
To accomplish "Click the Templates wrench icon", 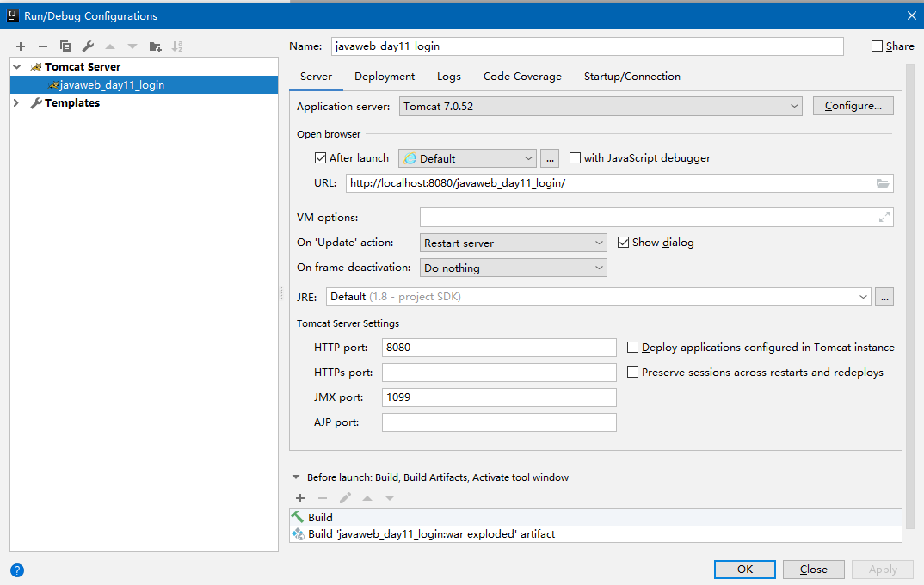I will (36, 103).
